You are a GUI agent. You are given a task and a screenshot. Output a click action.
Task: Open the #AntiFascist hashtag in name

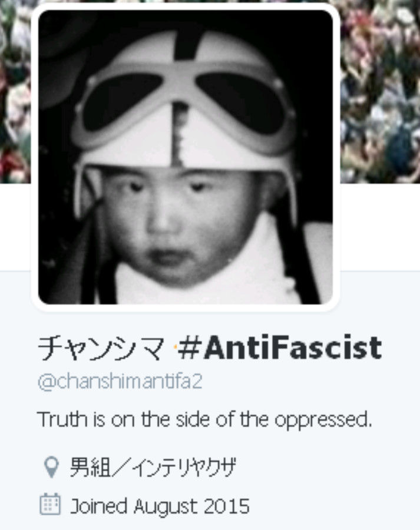(x=280, y=347)
